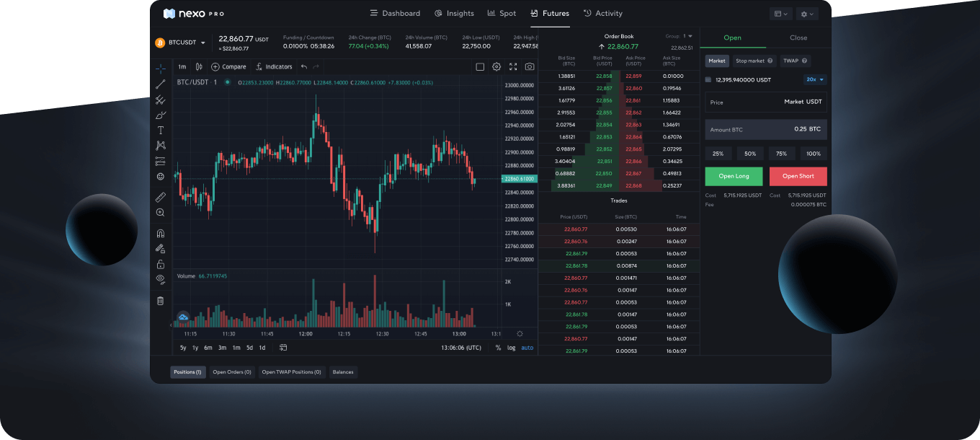Select the trend line drawing tool
Screen dimensions: 980x440
click(x=160, y=84)
